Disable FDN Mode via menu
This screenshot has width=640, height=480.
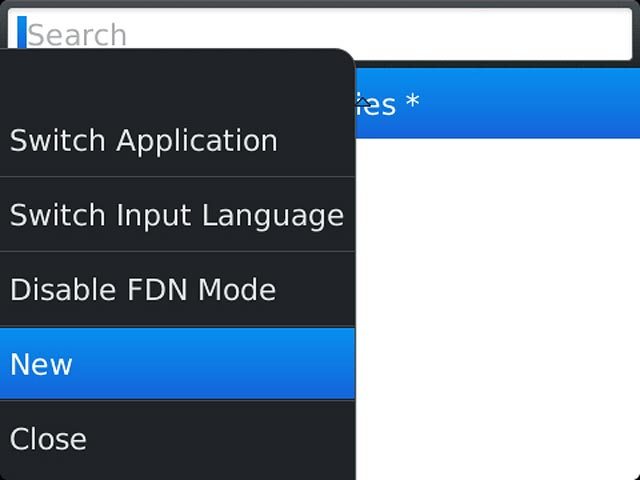click(177, 289)
